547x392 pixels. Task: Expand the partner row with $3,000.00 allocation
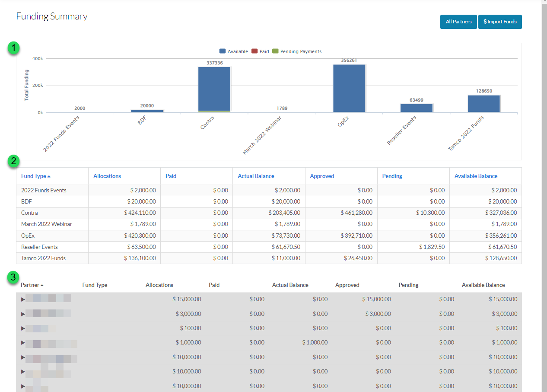[23, 313]
